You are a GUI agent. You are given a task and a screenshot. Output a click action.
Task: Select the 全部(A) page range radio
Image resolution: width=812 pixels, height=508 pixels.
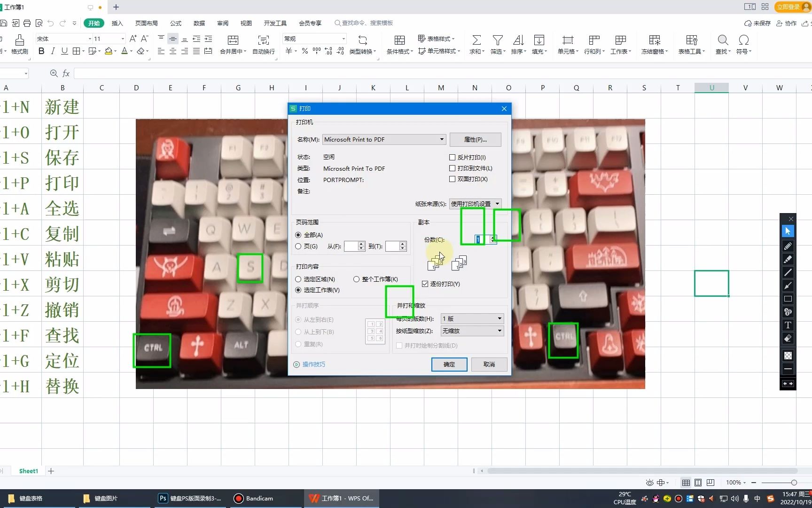(x=298, y=235)
